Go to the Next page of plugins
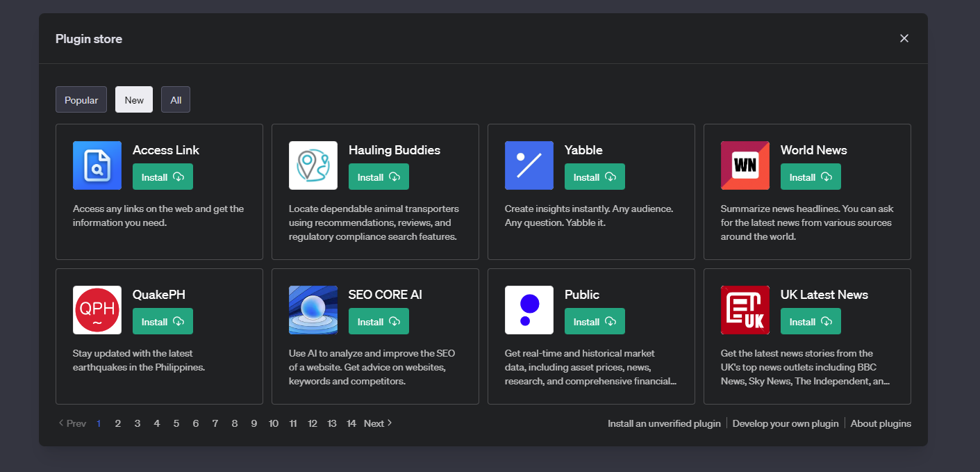The width and height of the screenshot is (980, 472). pyautogui.click(x=379, y=423)
